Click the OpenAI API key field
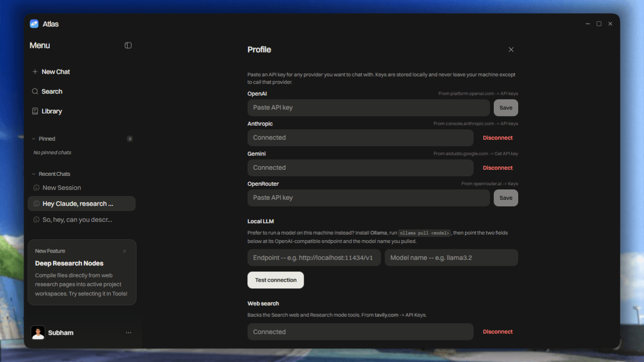Viewport: 644px width, 362px height. pyautogui.click(x=368, y=107)
